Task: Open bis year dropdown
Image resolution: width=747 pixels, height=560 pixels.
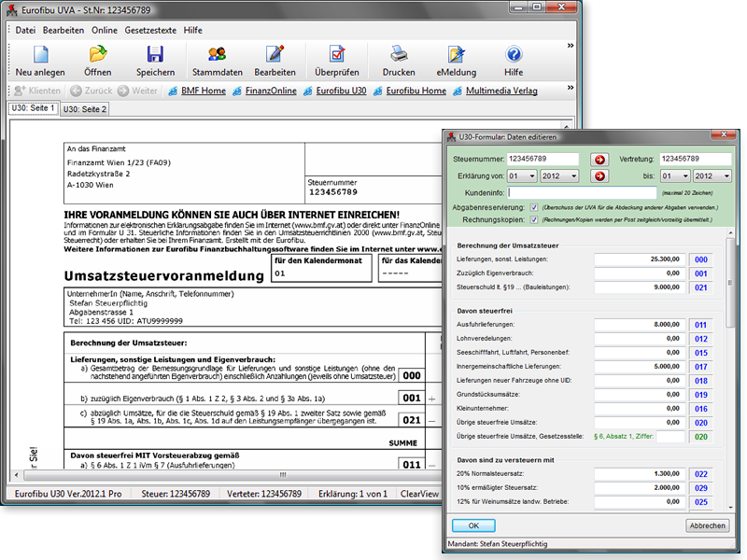Action: [712, 176]
